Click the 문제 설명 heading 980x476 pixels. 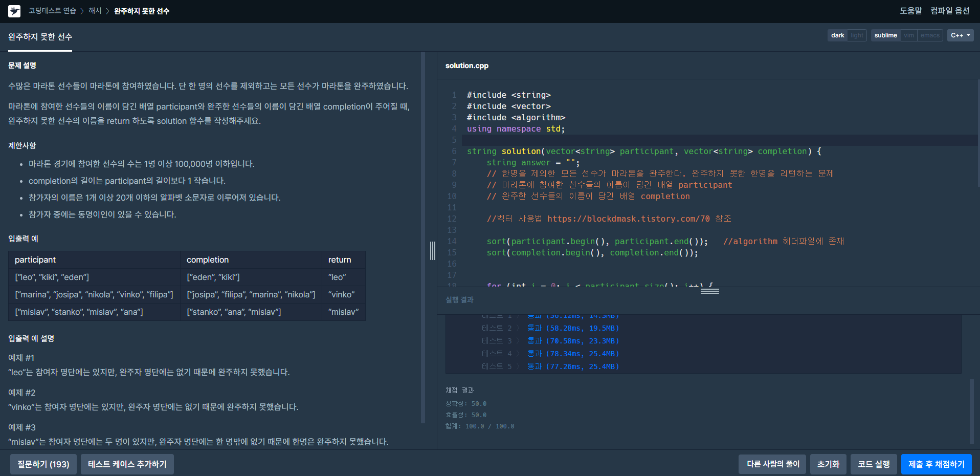(22, 66)
